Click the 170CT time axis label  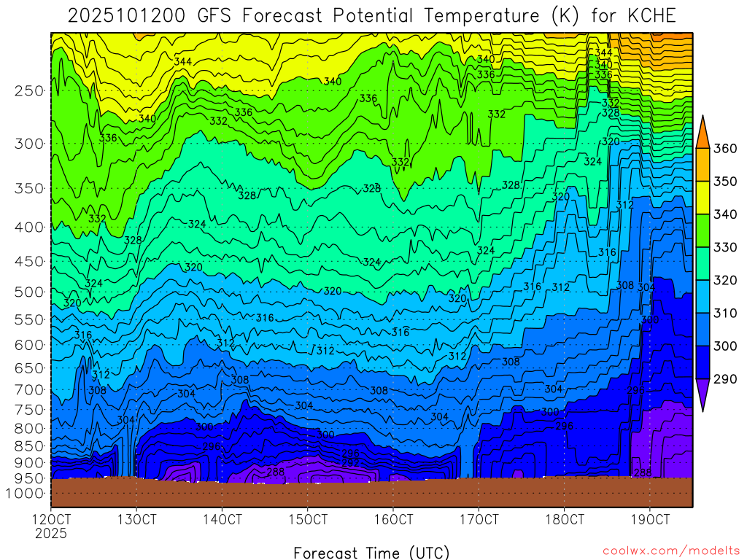(x=479, y=519)
